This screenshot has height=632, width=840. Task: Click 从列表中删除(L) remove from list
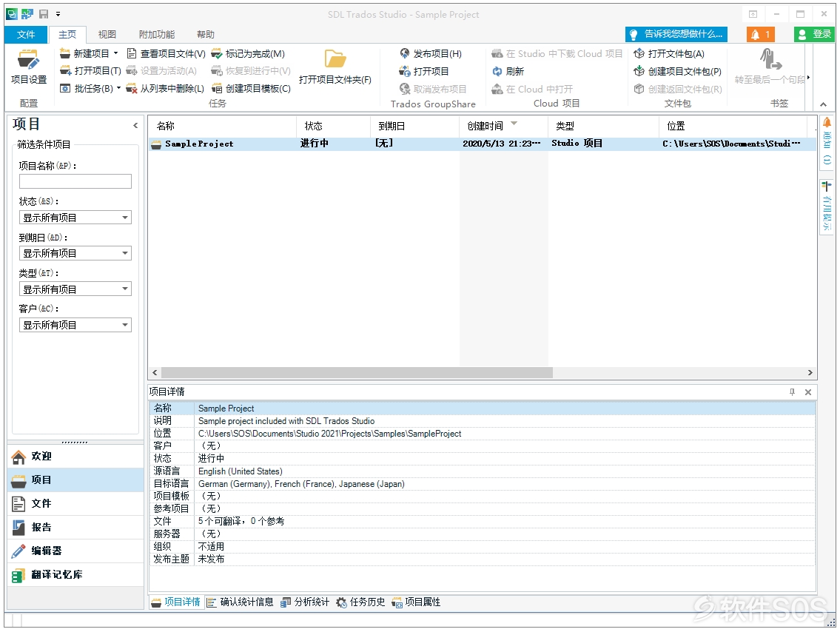coord(165,88)
